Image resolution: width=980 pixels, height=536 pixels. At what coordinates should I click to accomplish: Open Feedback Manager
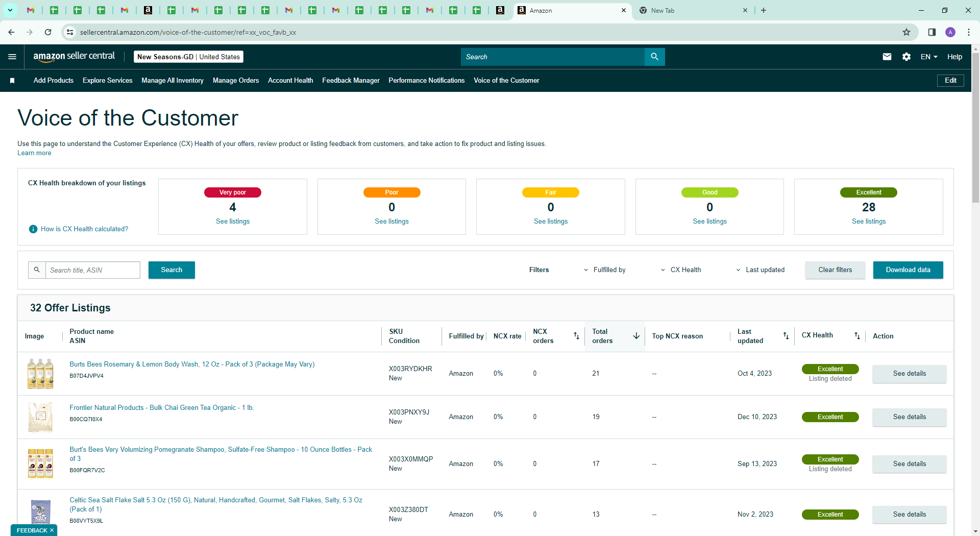[x=351, y=81]
